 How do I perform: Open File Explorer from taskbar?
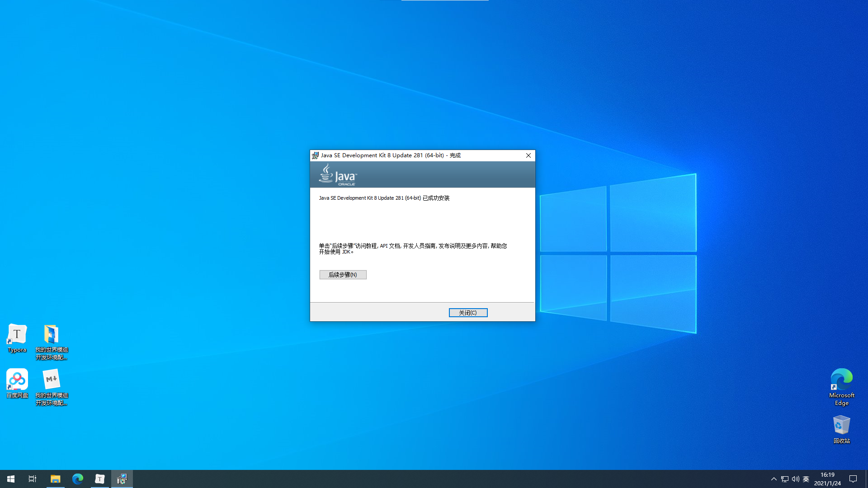(55, 479)
